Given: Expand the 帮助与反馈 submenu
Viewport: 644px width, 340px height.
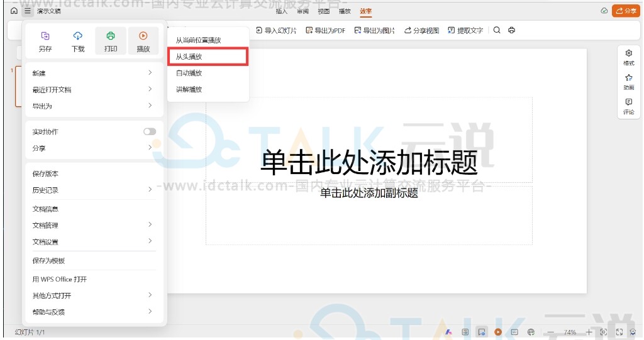Looking at the screenshot, I should [x=94, y=312].
